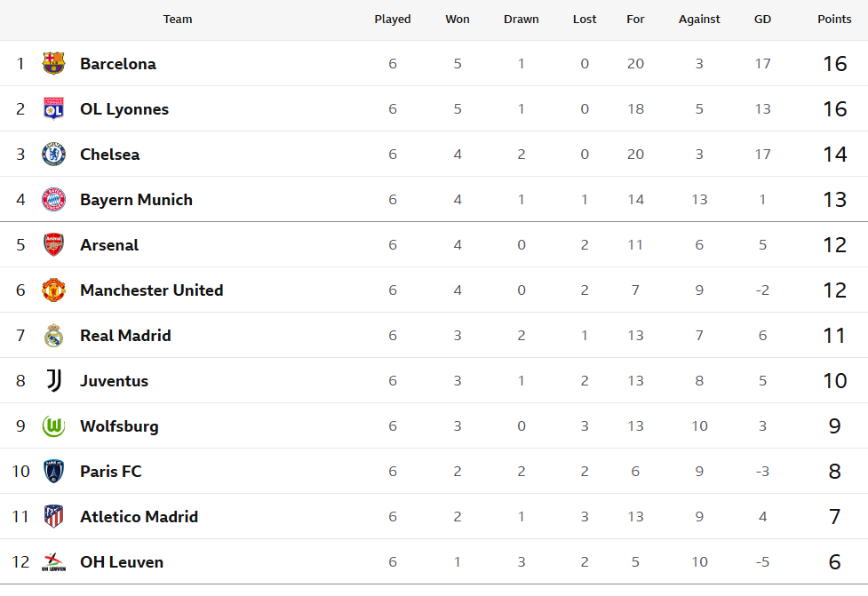Click the Juventus logo
The width and height of the screenshot is (868, 596).
[x=54, y=381]
